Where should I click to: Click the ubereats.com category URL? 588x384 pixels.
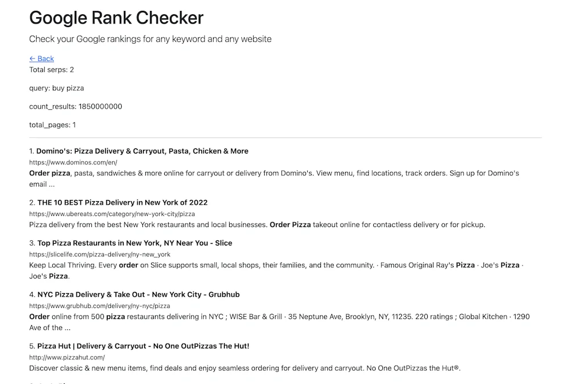(111, 213)
